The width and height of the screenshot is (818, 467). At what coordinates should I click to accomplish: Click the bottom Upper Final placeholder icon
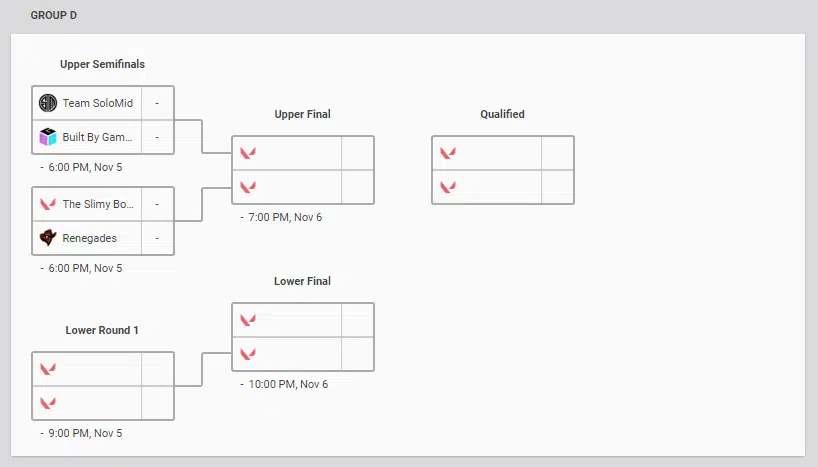pos(248,187)
